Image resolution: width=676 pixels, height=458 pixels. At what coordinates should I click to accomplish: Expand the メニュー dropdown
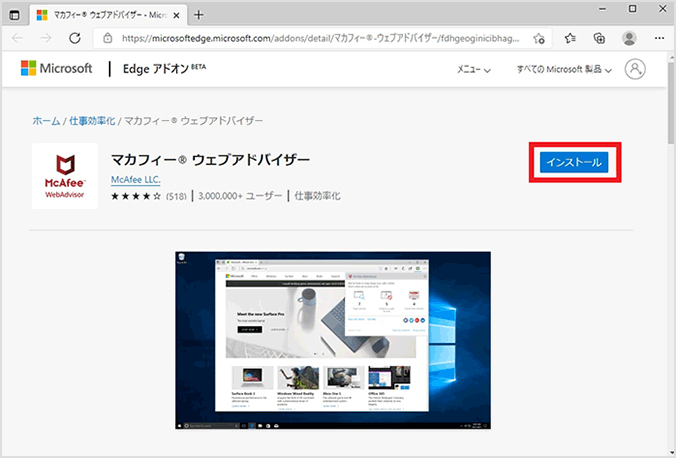click(x=474, y=69)
